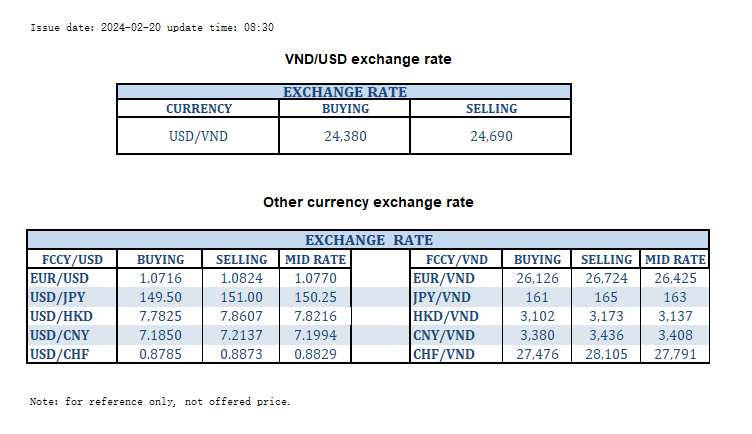Screen dimensions: 752x434
Task: Click the USD/VND buying rate 24,380
Action: (345, 136)
